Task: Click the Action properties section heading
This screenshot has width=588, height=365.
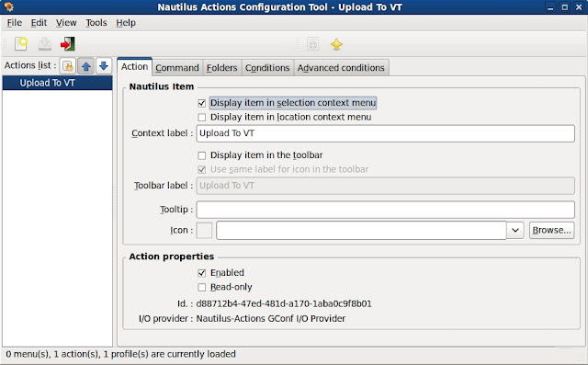Action: click(x=172, y=257)
